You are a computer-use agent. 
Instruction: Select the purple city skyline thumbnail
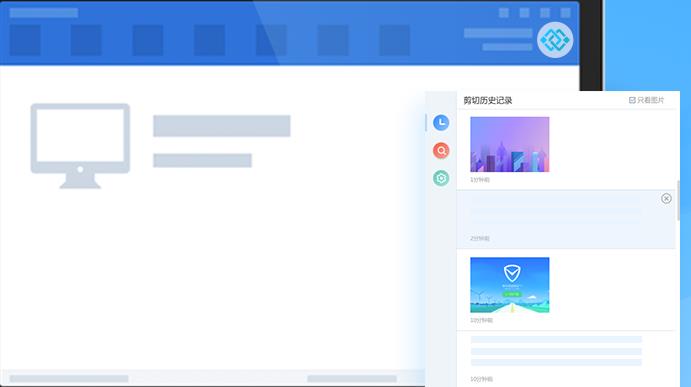[509, 144]
